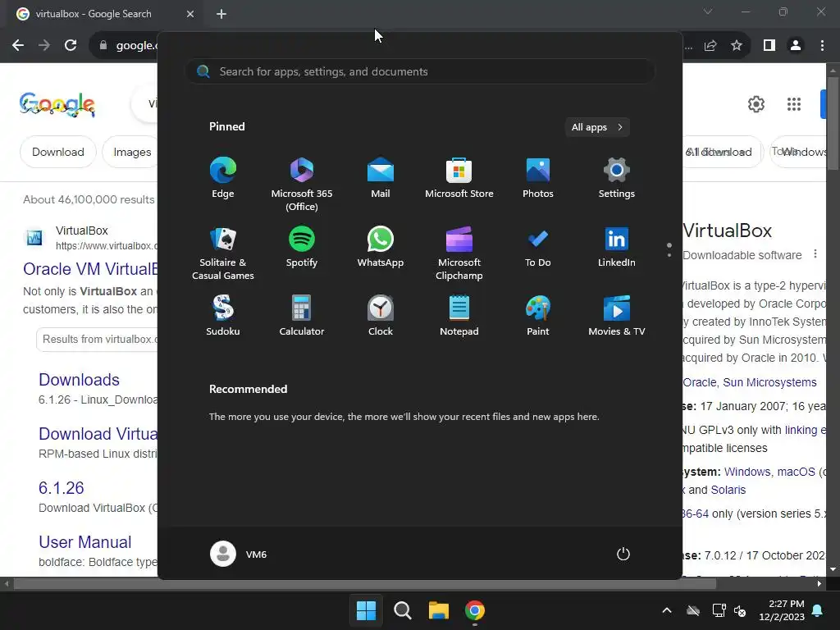Launch the Photos app
840x630 pixels.
tap(538, 178)
